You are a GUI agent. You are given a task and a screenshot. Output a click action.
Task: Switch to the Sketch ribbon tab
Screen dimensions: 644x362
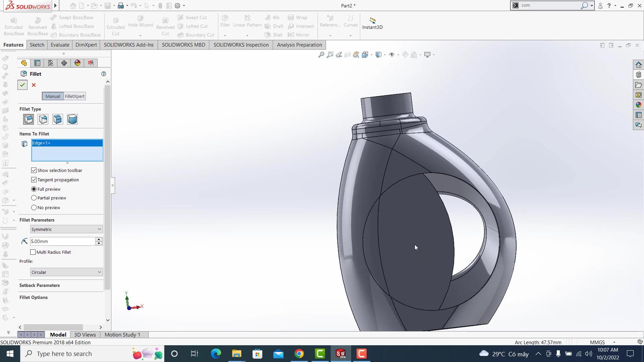click(x=37, y=45)
